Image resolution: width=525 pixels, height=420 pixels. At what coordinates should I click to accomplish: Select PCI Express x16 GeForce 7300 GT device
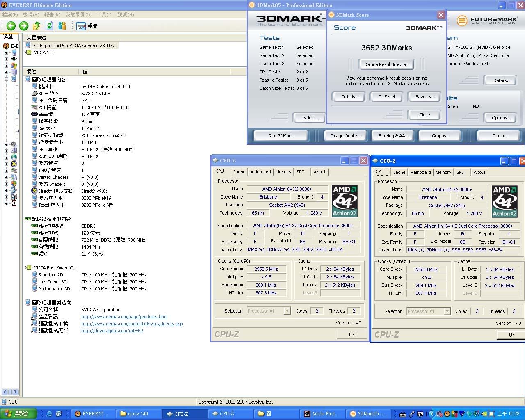pos(71,46)
